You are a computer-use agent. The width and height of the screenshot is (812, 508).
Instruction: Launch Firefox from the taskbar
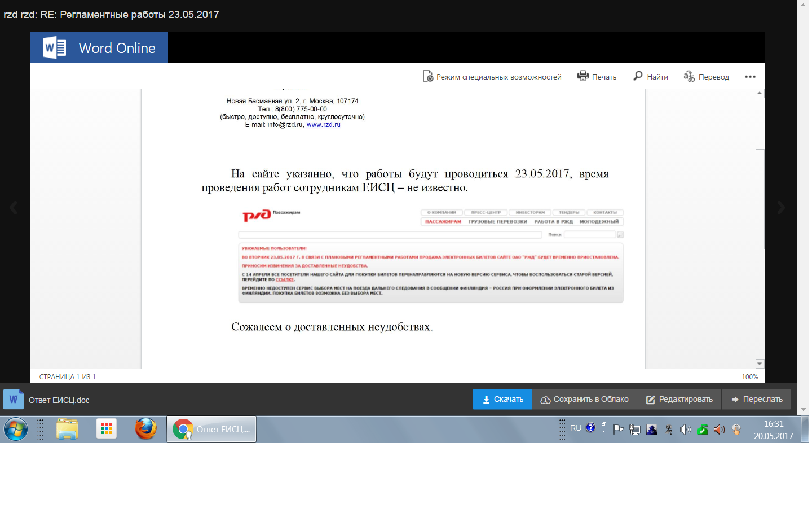[x=145, y=429]
